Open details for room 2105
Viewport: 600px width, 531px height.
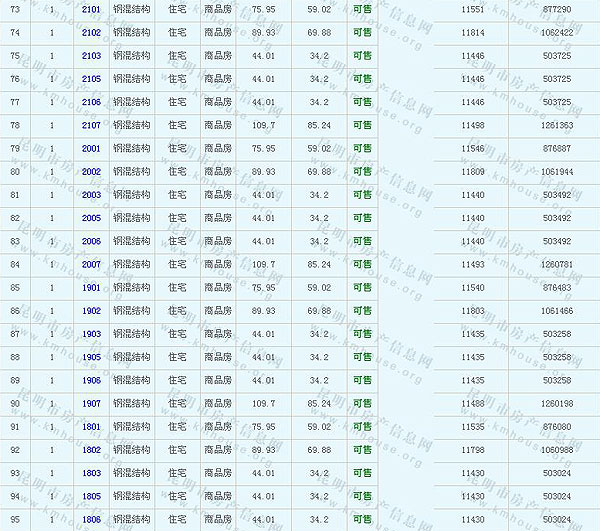point(91,78)
